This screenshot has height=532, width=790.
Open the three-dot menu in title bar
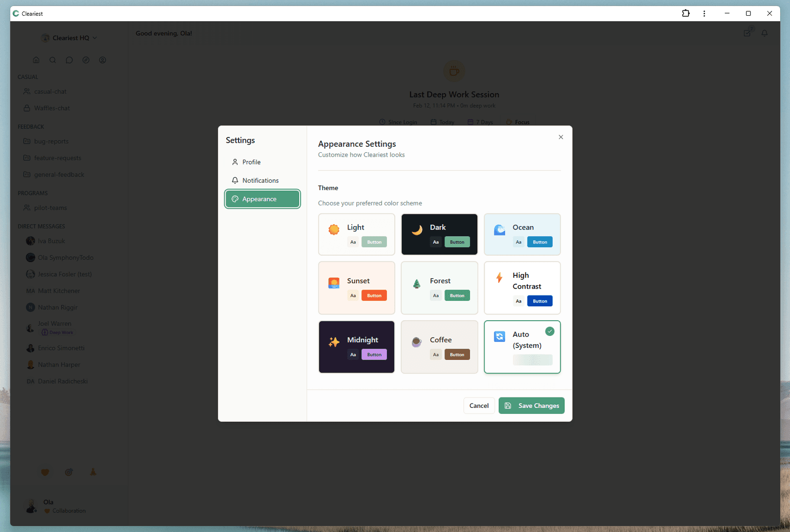tap(704, 13)
